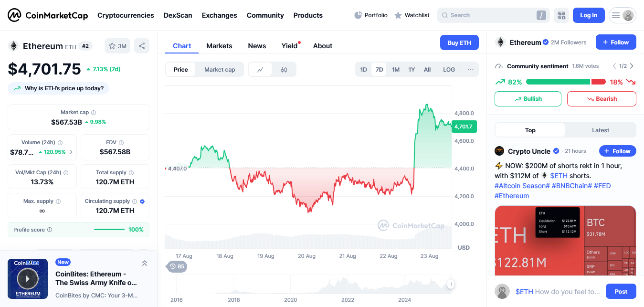The height and width of the screenshot is (307, 644).
Task: Click the Profile score info icon
Action: click(x=50, y=230)
